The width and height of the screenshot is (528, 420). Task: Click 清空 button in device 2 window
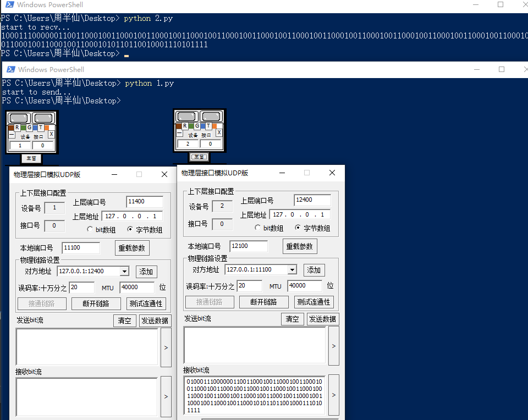pyautogui.click(x=292, y=319)
